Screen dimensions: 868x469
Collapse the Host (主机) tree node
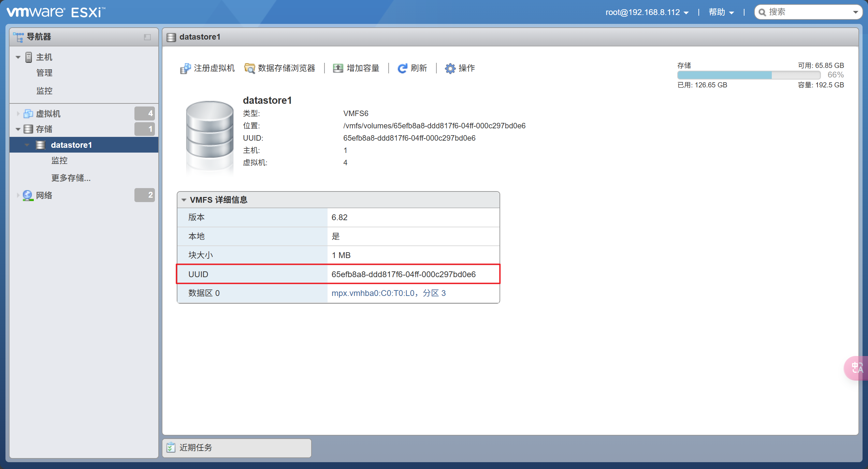[x=18, y=57]
